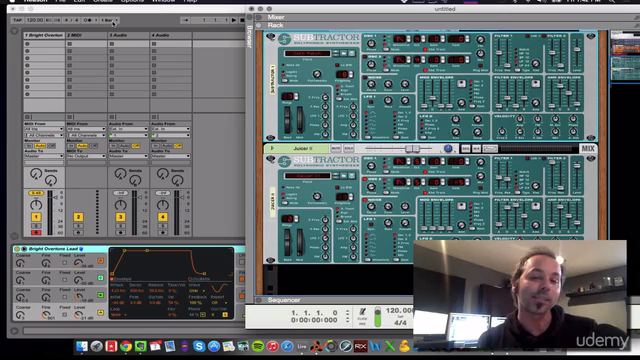The height and width of the screenshot is (360, 640).
Task: Click save patch icon on top Subtractor
Action: [x=351, y=53]
